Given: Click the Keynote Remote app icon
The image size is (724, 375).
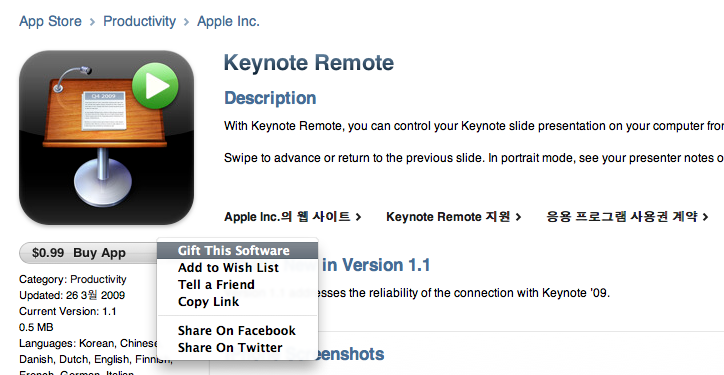Looking at the screenshot, I should [106, 138].
